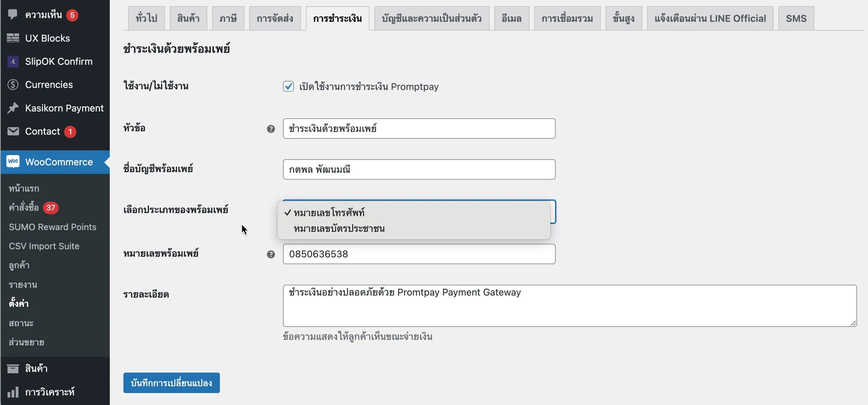The image size is (868, 405).
Task: Click the Contact envelope icon
Action: click(x=13, y=131)
